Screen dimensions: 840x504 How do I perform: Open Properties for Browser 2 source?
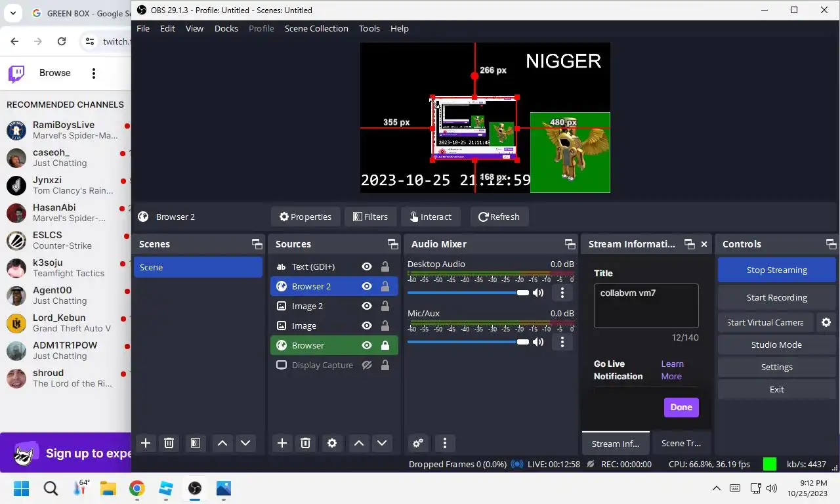(x=305, y=217)
